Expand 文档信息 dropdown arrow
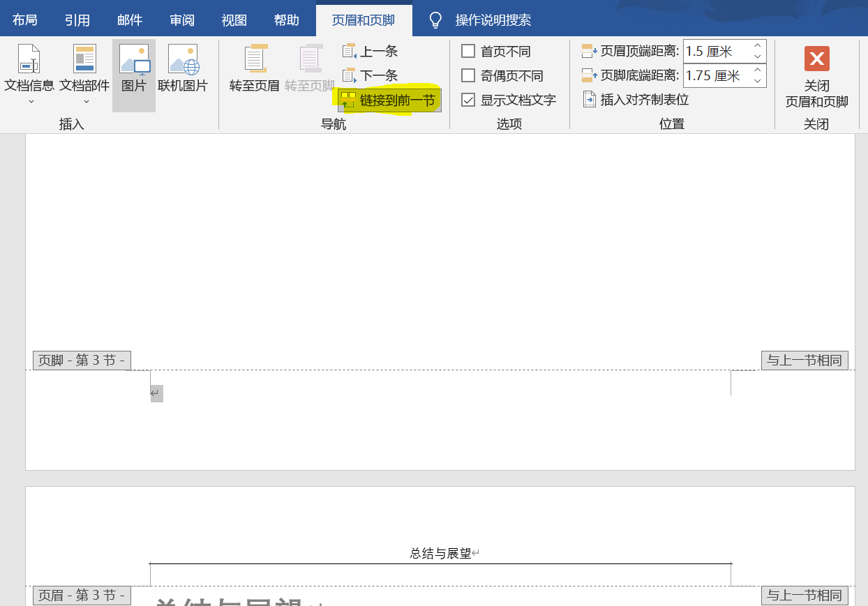Screen dimensions: 868x606 pos(31,102)
